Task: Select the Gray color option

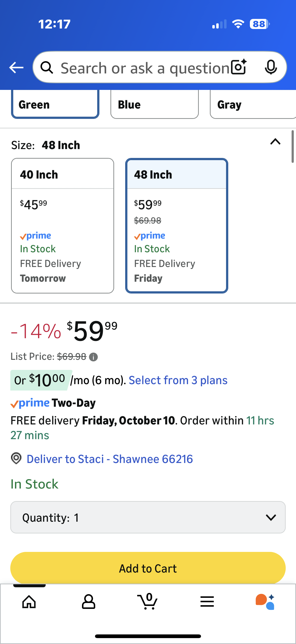Action: coord(252,104)
